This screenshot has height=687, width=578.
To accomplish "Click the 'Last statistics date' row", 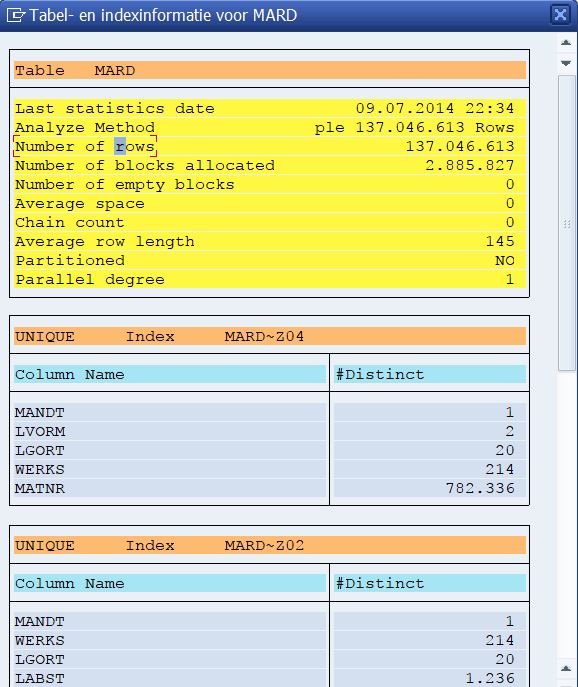I will [270, 108].
